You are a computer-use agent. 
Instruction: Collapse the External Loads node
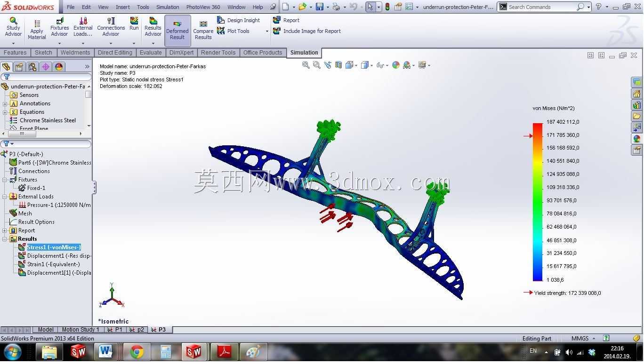pyautogui.click(x=5, y=197)
